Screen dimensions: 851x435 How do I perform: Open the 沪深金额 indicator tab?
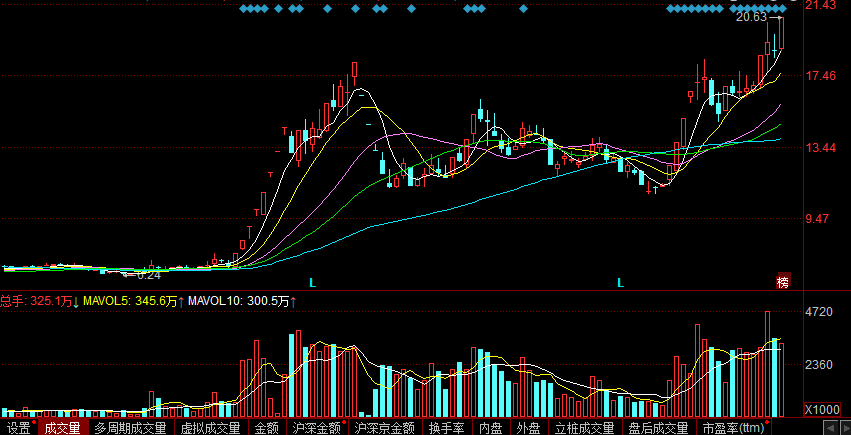coord(316,428)
